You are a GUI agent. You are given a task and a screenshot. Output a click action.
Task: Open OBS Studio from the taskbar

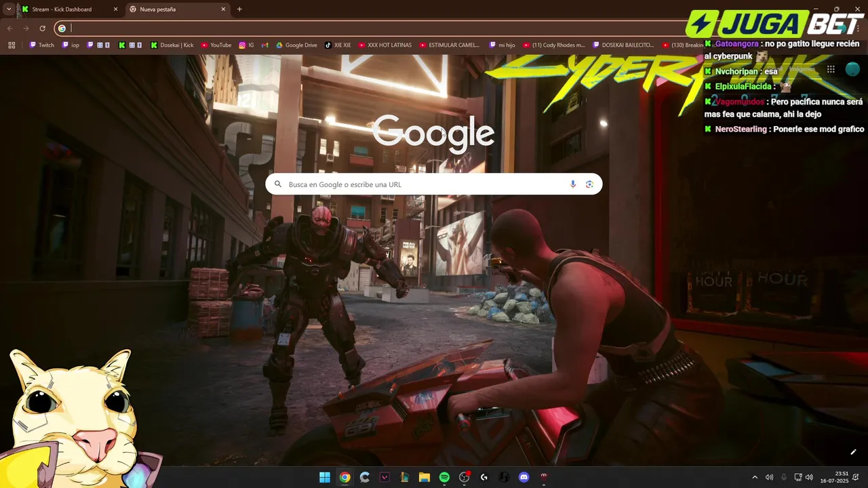pos(465,477)
